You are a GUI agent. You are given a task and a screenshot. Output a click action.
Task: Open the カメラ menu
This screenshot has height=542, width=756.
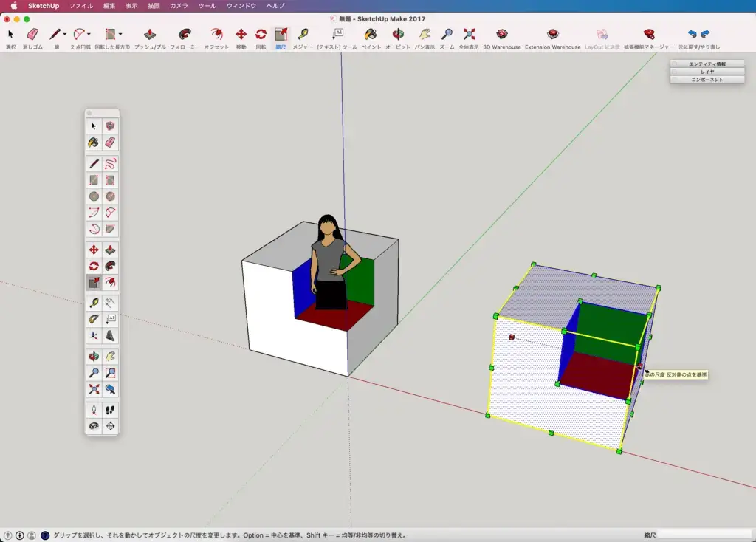[179, 6]
